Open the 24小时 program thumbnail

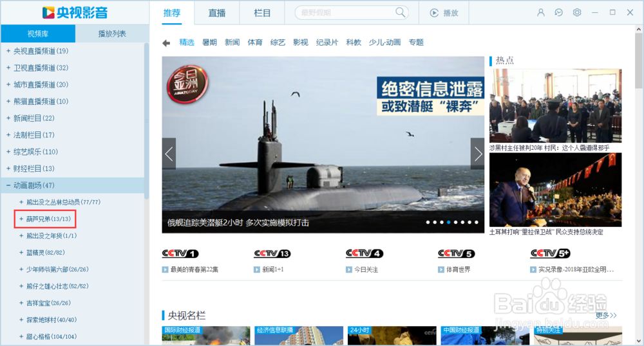point(392,336)
